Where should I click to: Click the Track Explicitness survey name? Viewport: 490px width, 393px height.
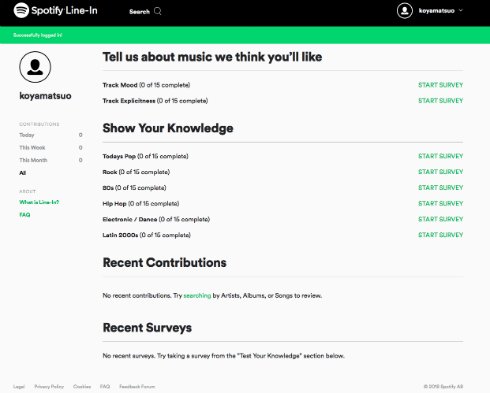(129, 101)
